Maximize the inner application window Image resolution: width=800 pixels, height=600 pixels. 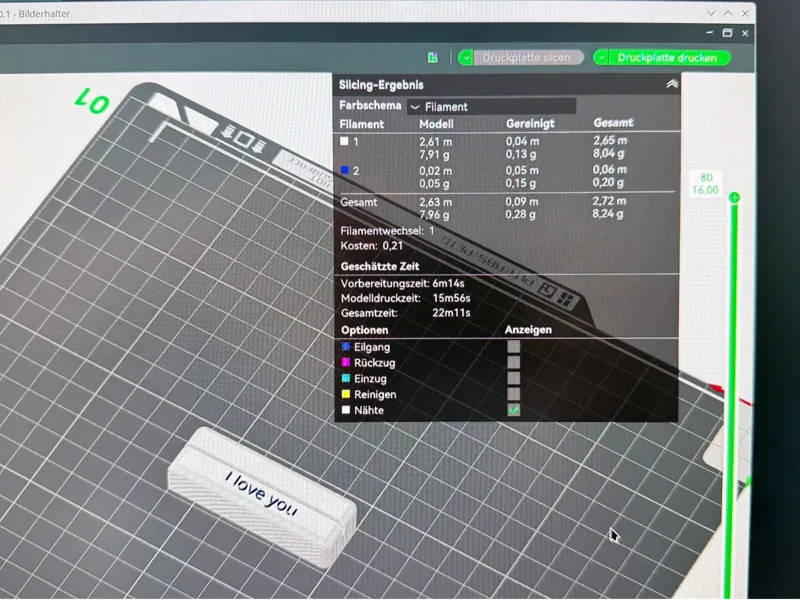click(x=728, y=33)
